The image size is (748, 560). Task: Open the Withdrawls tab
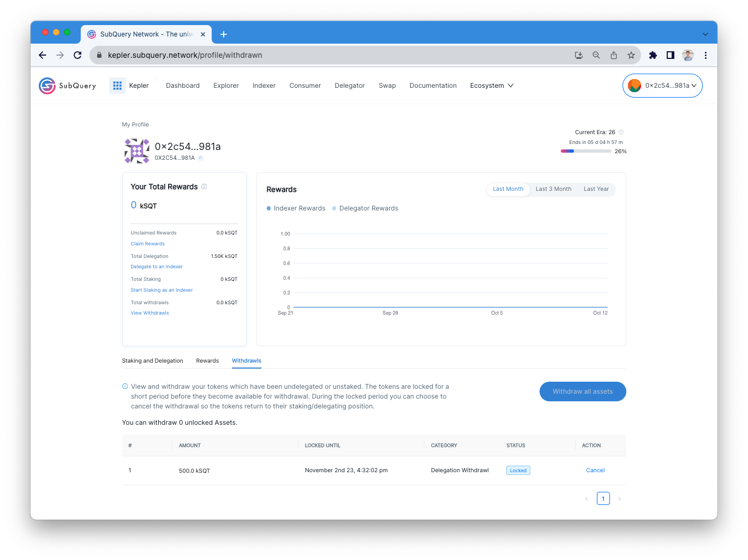(247, 361)
